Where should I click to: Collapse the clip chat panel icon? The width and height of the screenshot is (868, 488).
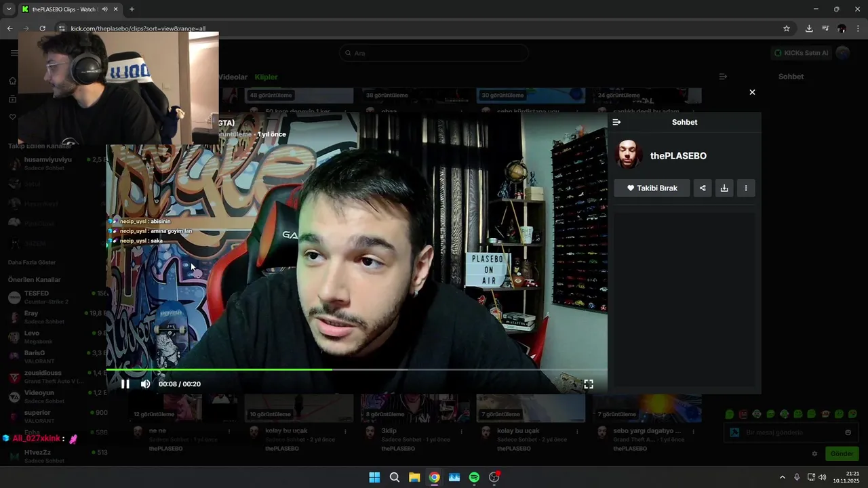click(x=616, y=122)
